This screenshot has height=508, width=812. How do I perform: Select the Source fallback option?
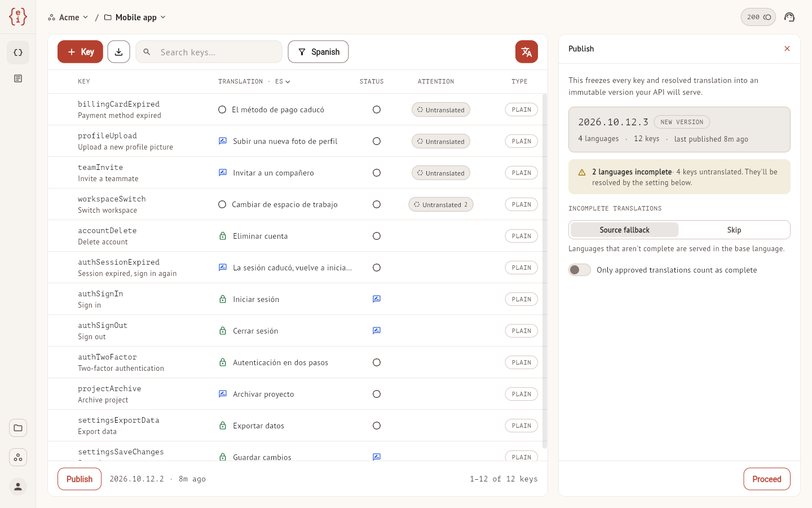tap(624, 230)
